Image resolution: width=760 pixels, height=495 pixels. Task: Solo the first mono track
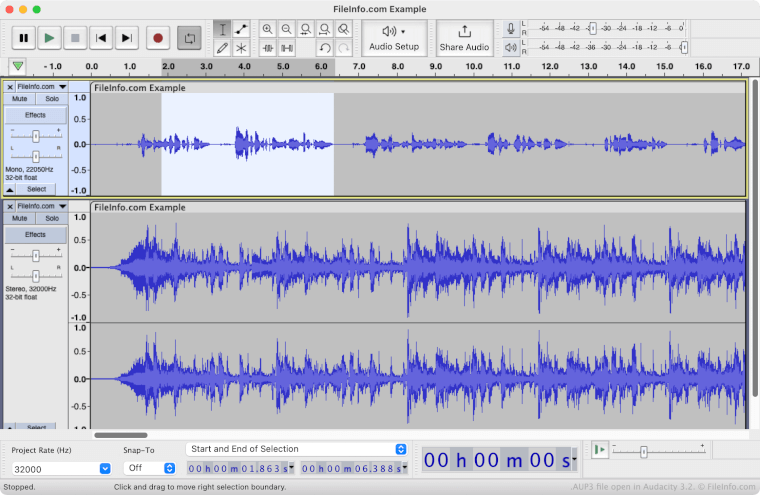point(51,99)
